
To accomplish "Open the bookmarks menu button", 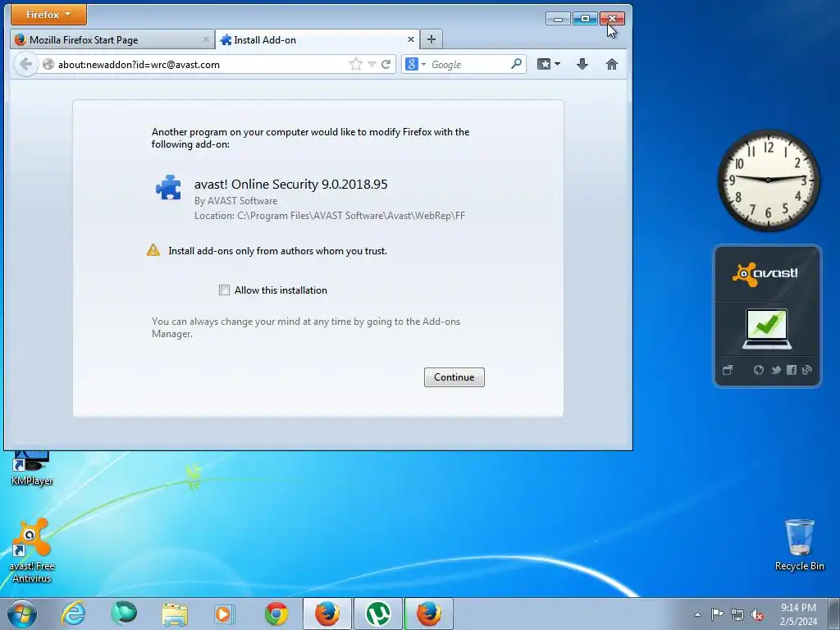I will [x=549, y=64].
